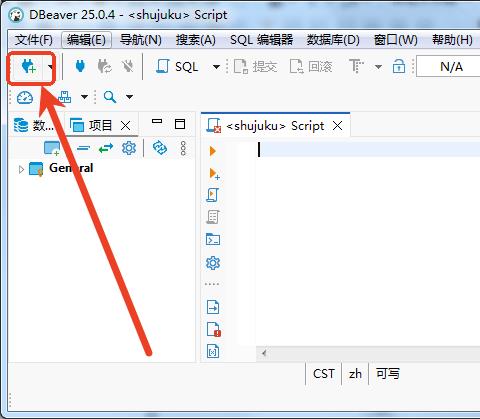Toggle the lock icon near N/A box
The height and width of the screenshot is (419, 480).
point(399,66)
